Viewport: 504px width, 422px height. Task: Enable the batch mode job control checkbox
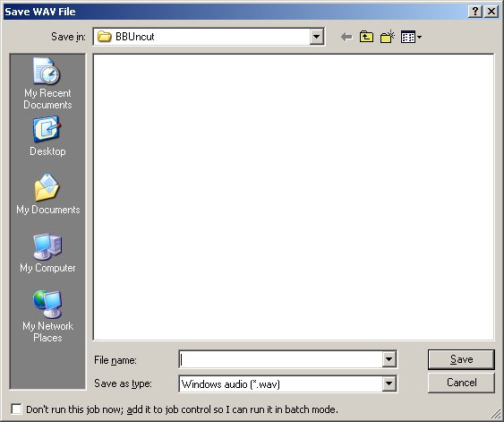(x=16, y=409)
